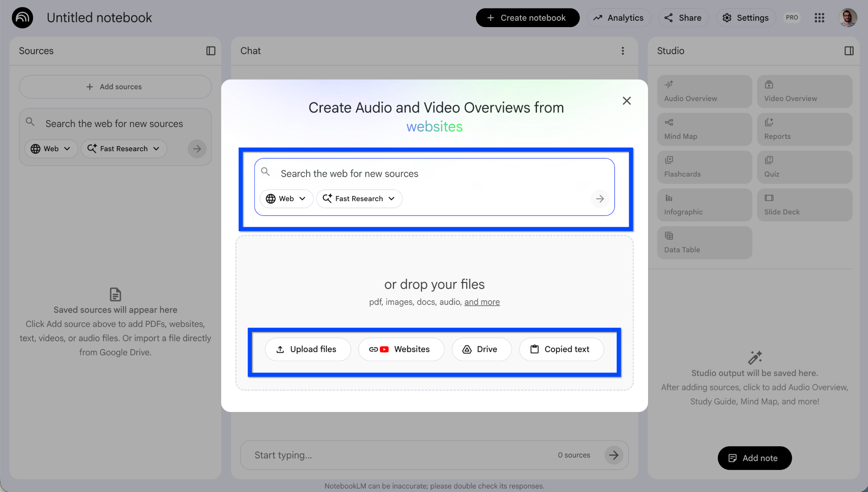The width and height of the screenshot is (868, 492).
Task: Open the 'and more' file types link
Action: (481, 301)
